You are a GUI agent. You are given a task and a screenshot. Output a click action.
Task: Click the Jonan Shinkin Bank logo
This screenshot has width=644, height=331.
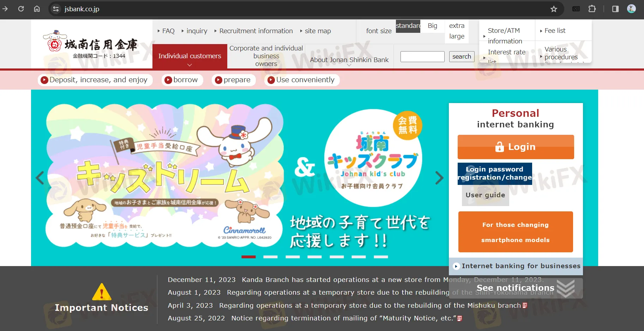[x=90, y=44]
